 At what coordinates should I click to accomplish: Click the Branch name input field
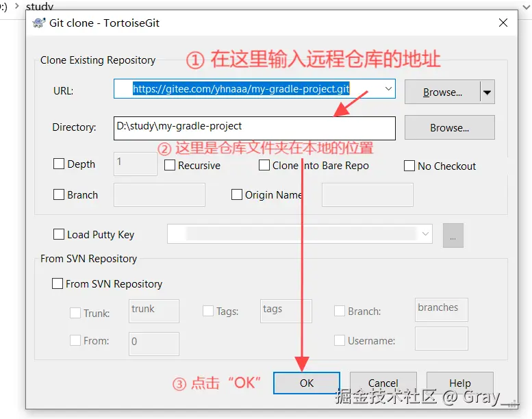160,194
